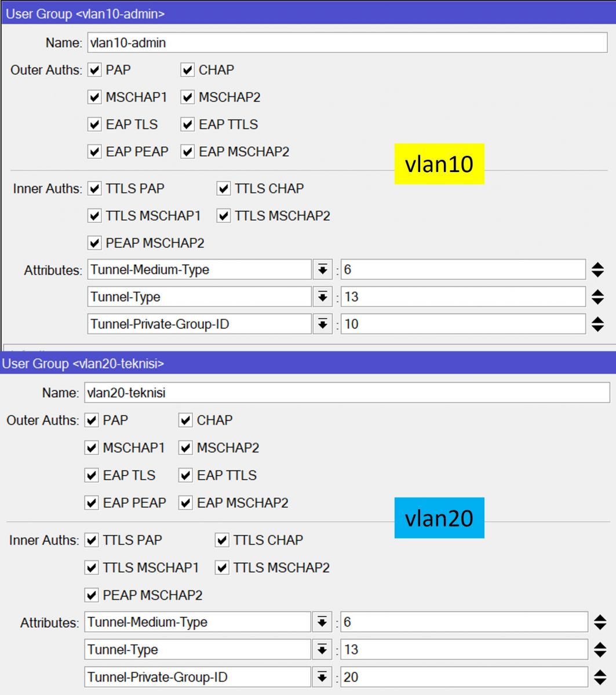Uncheck PEAP MSCHAP2 in vlan10-admin group
616x695 pixels.
[x=94, y=243]
